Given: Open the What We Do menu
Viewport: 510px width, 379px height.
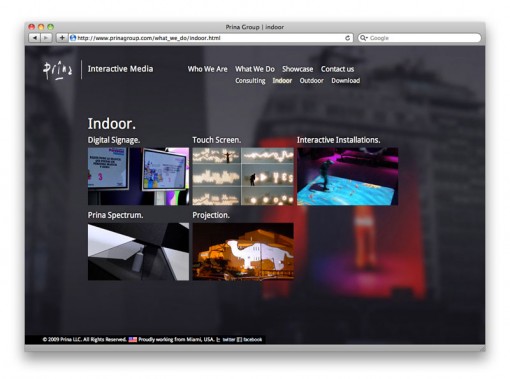Looking at the screenshot, I should 255,69.
